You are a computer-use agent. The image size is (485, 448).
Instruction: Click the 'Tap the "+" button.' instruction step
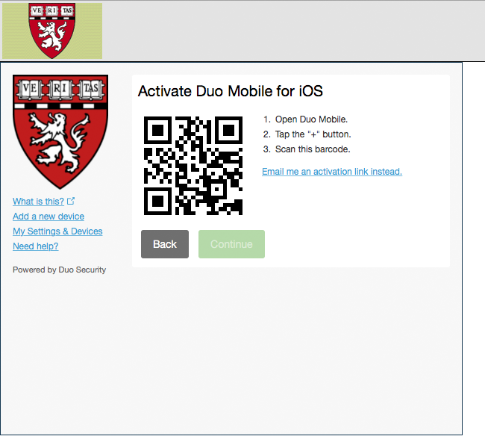pos(313,134)
